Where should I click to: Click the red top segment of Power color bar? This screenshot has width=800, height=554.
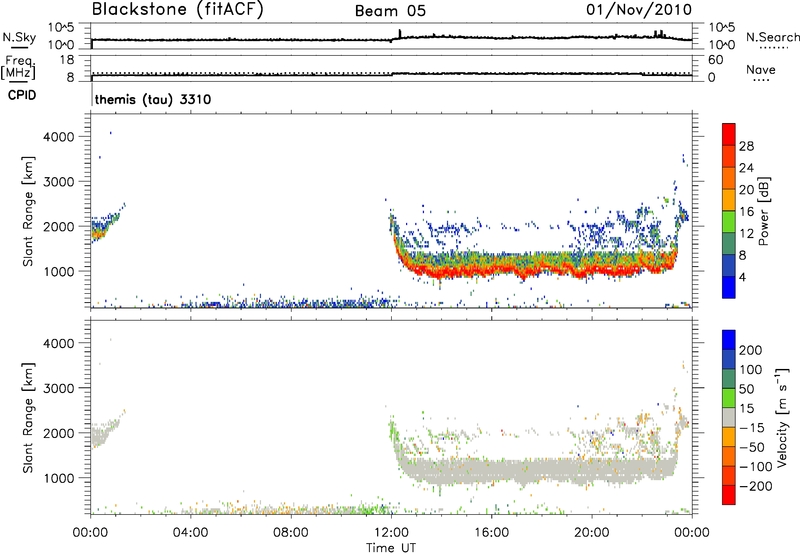729,134
